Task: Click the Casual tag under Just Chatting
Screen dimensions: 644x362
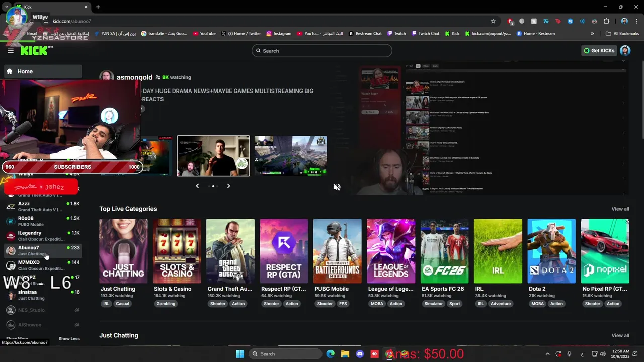Action: click(x=123, y=304)
